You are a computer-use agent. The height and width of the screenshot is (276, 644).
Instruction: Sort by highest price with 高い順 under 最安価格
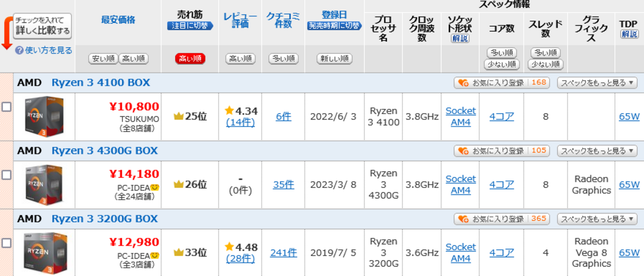tap(134, 59)
